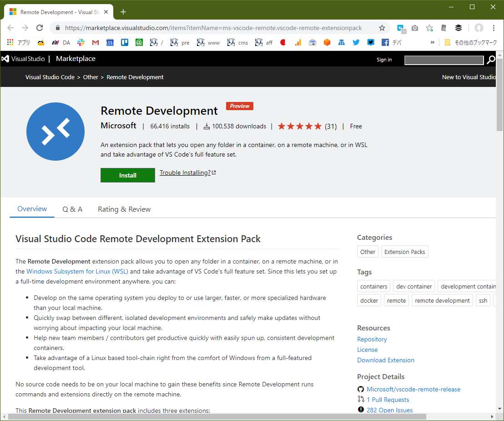Screen dimensions: 504x421
Task: Go back using the browser back arrow
Action: coord(10,28)
